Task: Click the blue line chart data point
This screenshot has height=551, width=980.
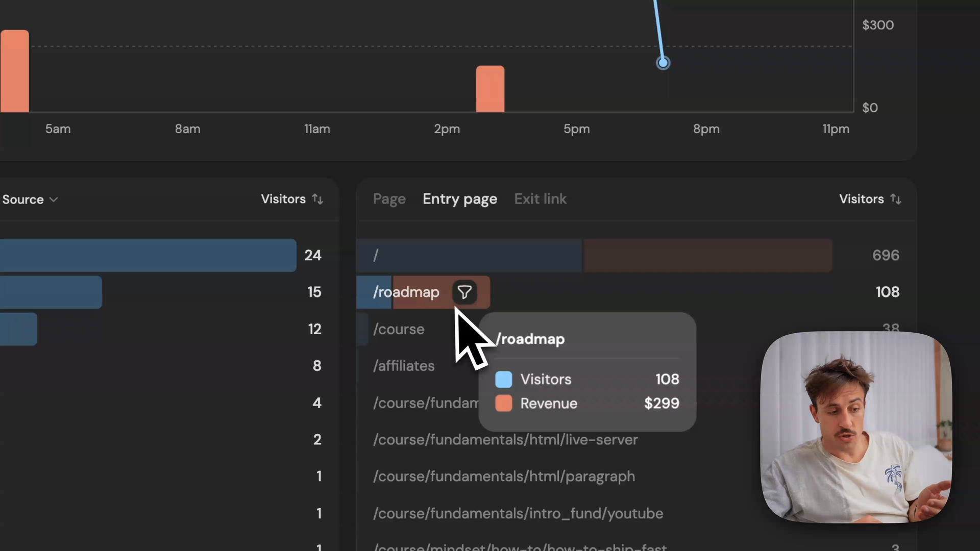Action: pos(663,63)
